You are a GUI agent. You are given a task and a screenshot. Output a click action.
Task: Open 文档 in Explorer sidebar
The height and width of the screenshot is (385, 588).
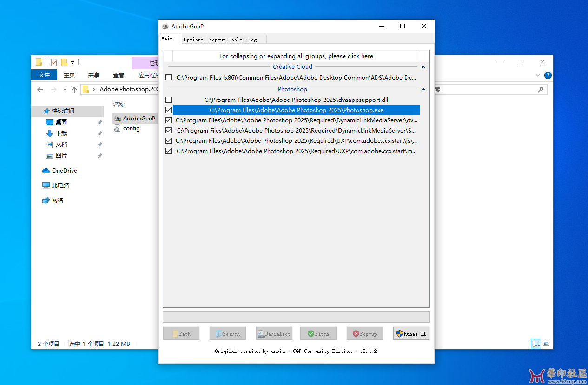(x=61, y=145)
